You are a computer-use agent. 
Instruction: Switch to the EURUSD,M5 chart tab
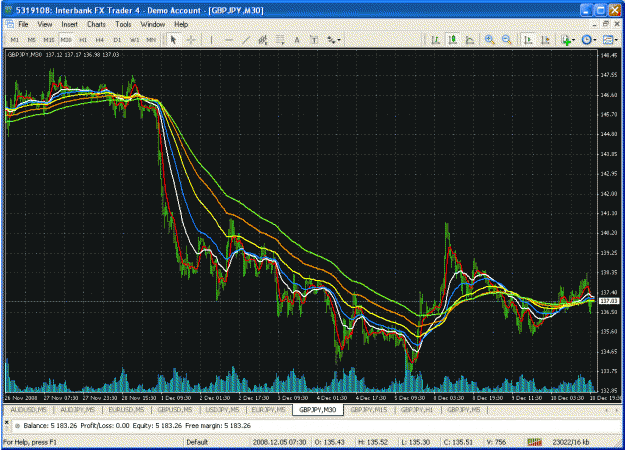tap(126, 410)
